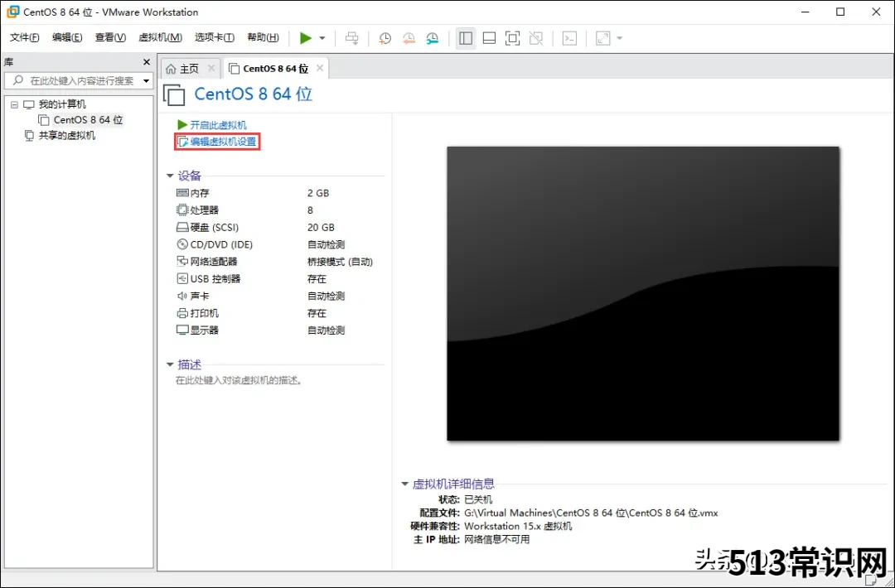Image resolution: width=895 pixels, height=588 pixels.
Task: Click the console view toolbar icon
Action: tap(569, 38)
